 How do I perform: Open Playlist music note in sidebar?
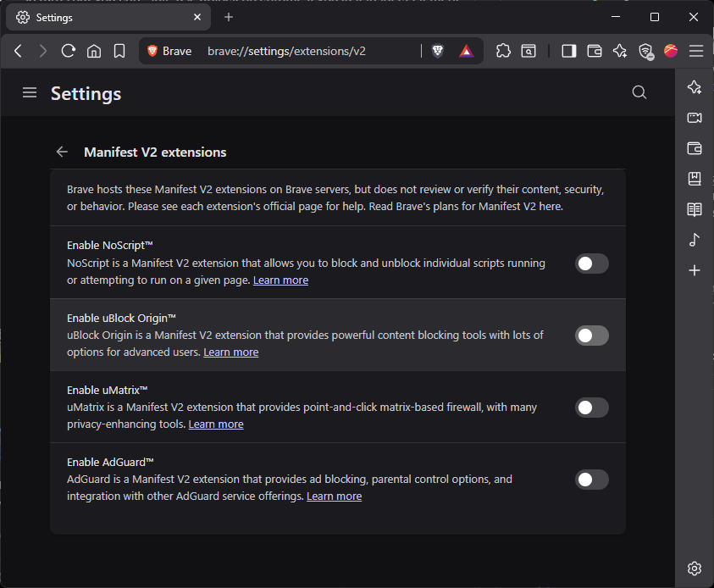click(x=695, y=240)
